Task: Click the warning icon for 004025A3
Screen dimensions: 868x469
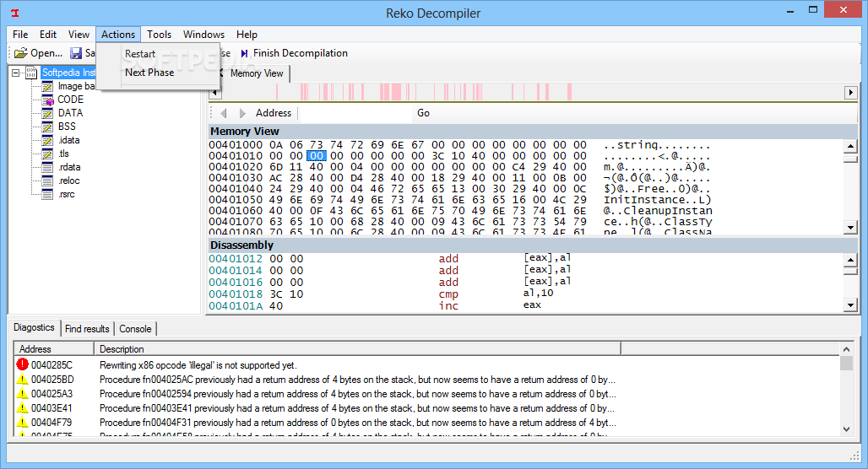Action: (x=22, y=393)
